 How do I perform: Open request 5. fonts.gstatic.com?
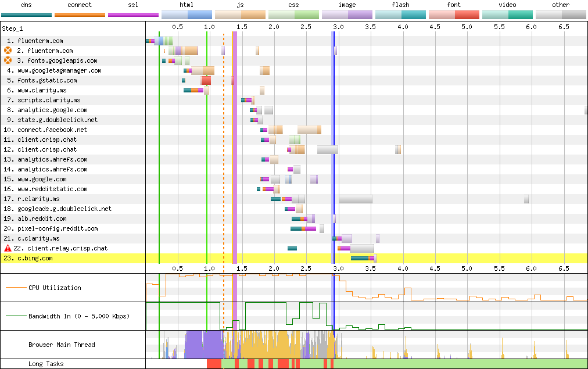click(42, 80)
